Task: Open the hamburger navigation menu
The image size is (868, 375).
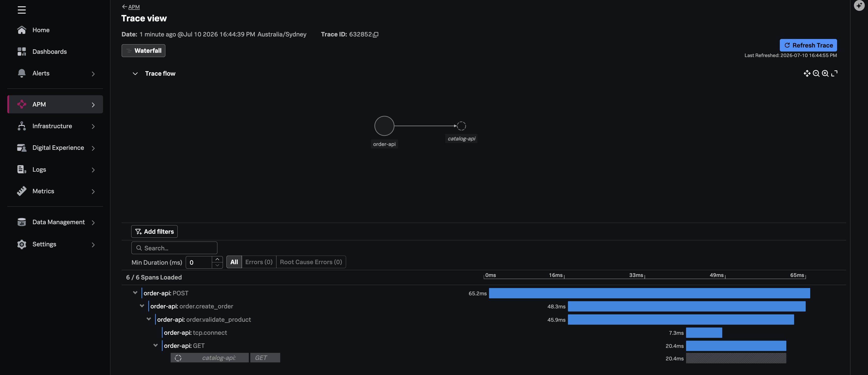Action: tap(22, 10)
